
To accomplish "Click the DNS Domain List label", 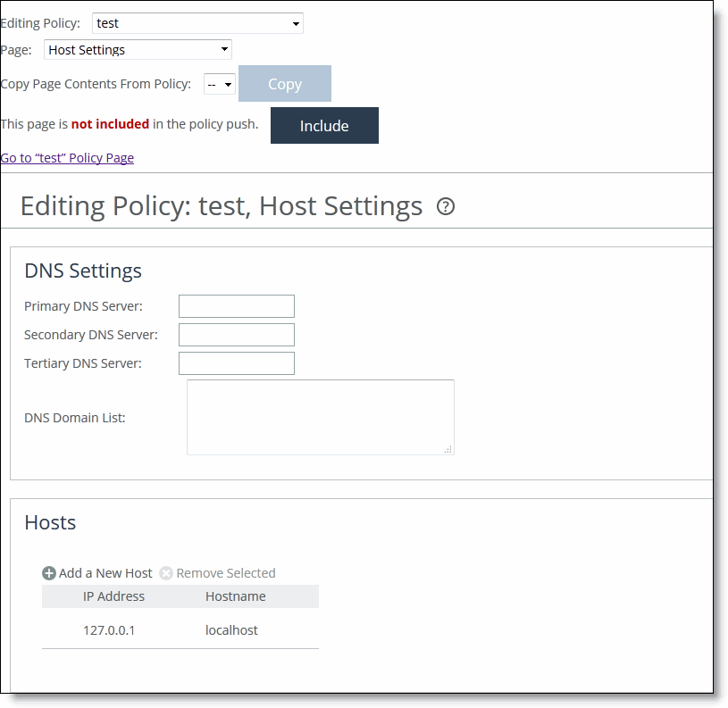I will click(75, 418).
